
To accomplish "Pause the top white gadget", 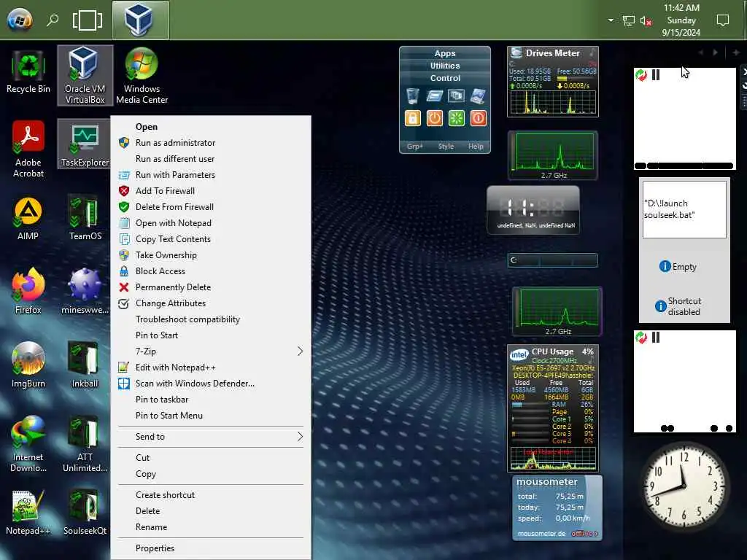I will tap(656, 75).
